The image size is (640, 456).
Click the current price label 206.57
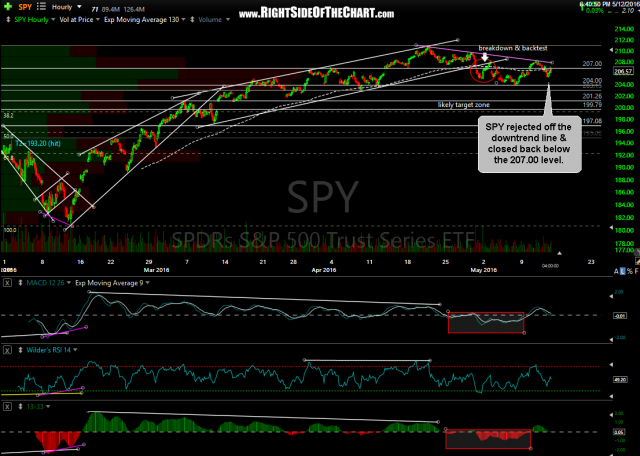pos(622,71)
